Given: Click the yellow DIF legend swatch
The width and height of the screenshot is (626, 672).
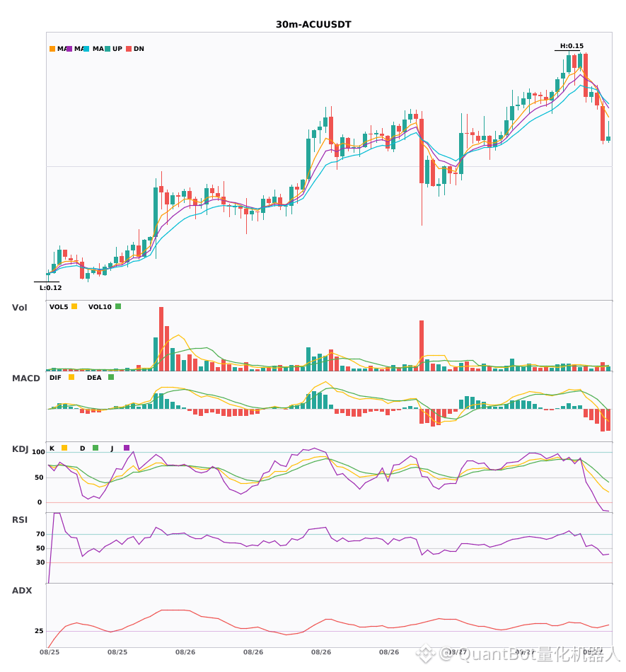Looking at the screenshot, I should click(x=71, y=377).
